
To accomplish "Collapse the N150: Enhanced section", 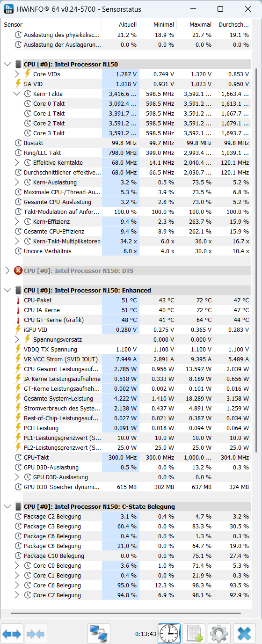I will pos(7,290).
